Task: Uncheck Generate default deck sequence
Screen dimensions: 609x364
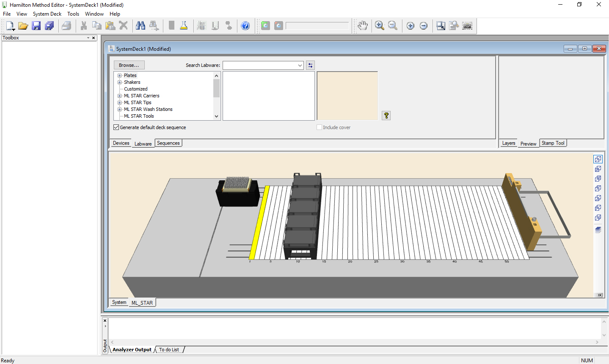Action: pyautogui.click(x=116, y=127)
